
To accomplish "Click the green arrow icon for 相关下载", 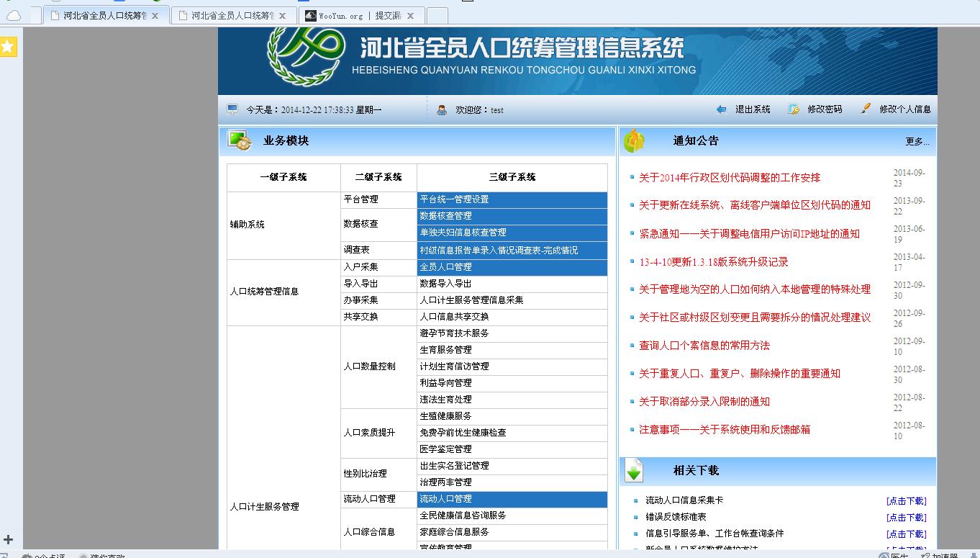I will 634,470.
